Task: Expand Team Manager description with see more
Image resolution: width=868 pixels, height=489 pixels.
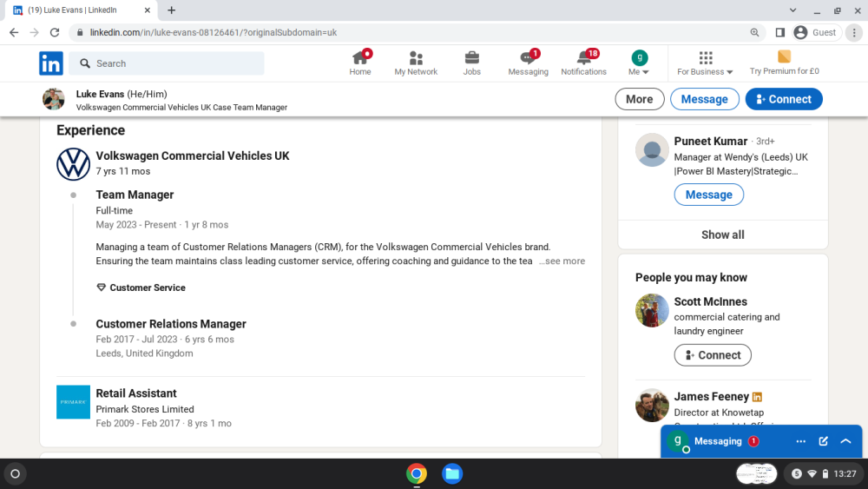Action: click(x=562, y=261)
